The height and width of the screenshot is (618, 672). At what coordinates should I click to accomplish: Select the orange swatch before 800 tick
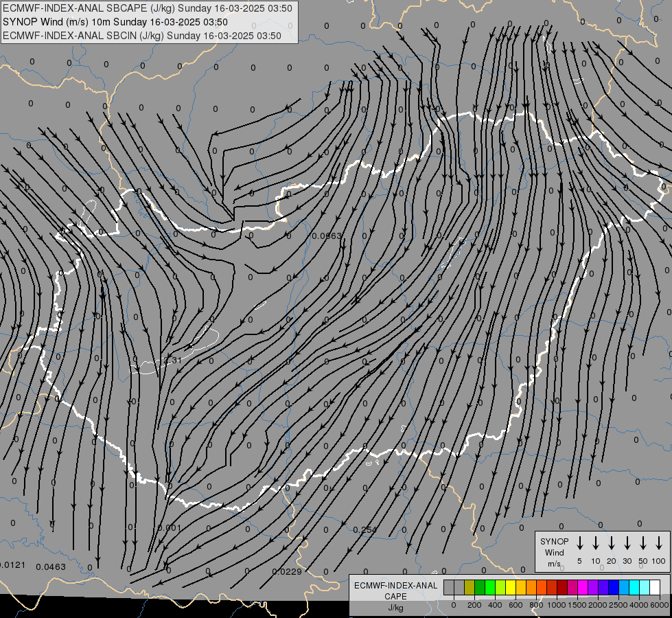coord(531,587)
